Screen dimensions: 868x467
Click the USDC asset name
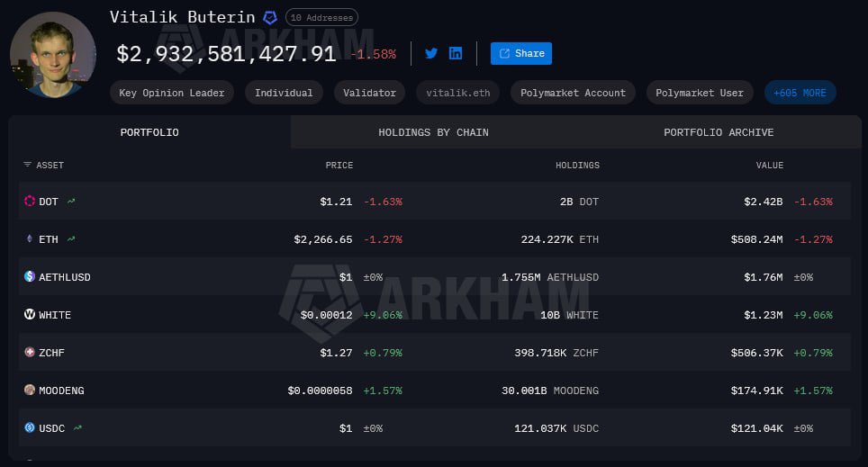click(x=51, y=427)
